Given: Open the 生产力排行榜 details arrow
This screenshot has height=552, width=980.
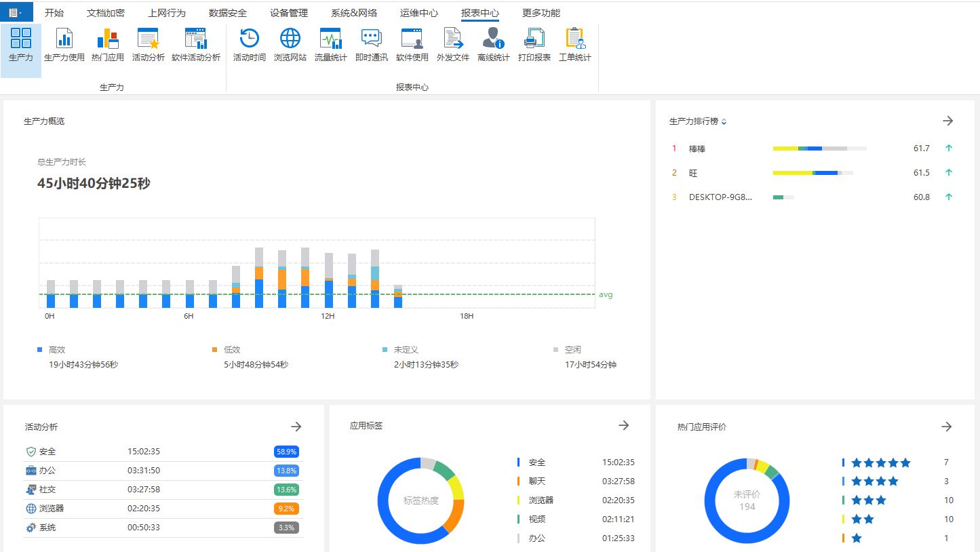Looking at the screenshot, I should pos(948,121).
